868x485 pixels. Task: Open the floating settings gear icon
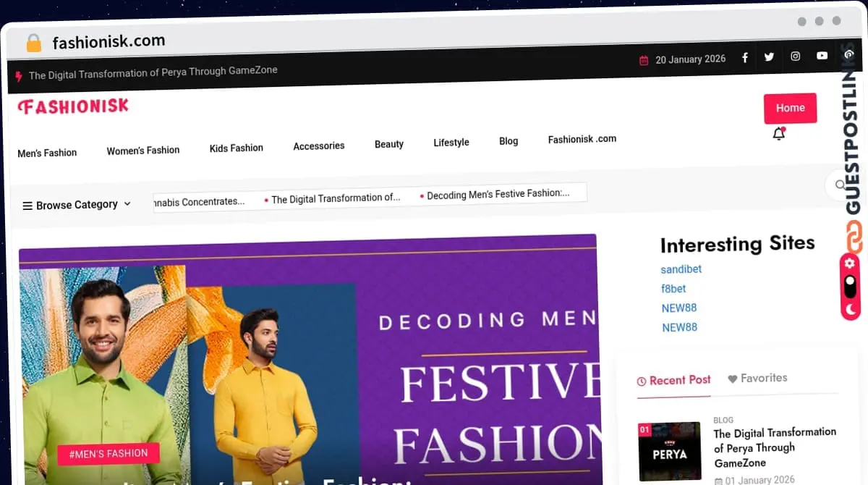tap(848, 263)
